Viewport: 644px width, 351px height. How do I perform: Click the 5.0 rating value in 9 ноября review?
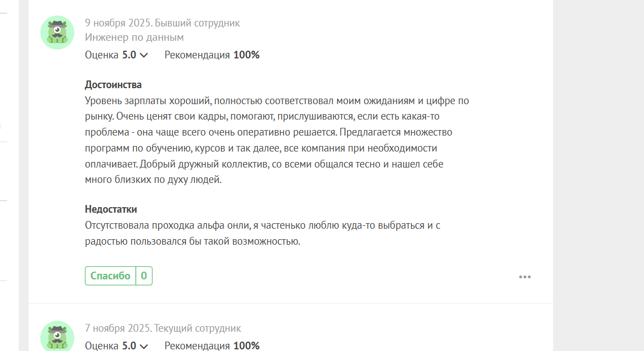tap(129, 55)
